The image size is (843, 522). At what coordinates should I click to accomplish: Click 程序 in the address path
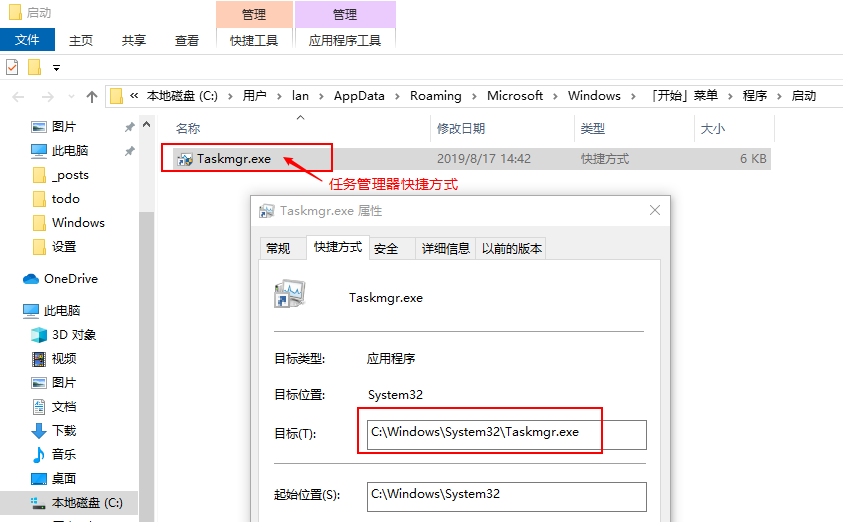(x=755, y=96)
